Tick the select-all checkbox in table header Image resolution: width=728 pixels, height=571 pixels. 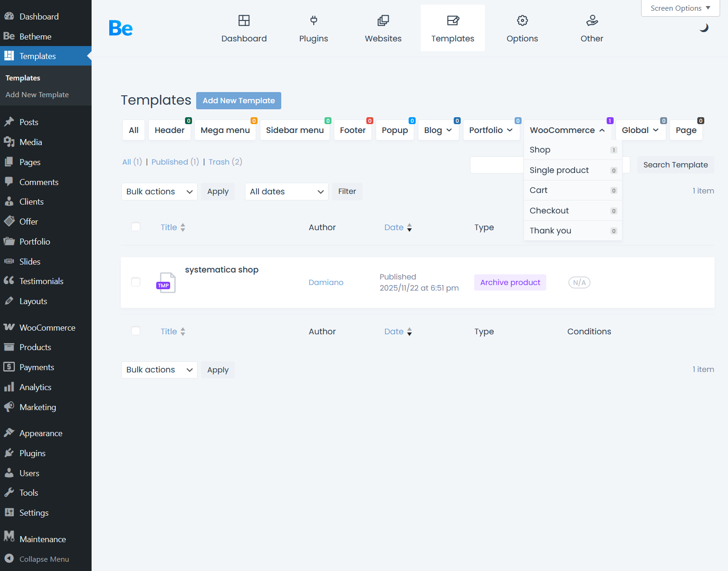[x=136, y=227]
